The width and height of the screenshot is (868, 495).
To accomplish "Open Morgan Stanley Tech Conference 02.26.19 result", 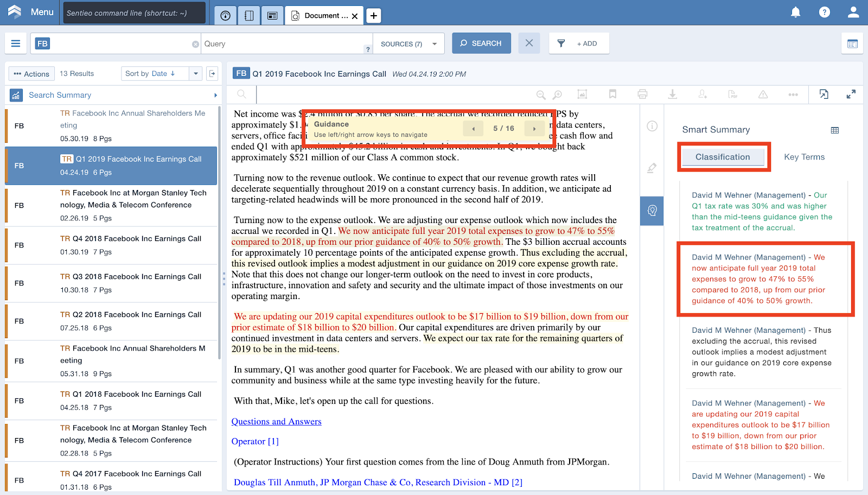I will click(111, 205).
